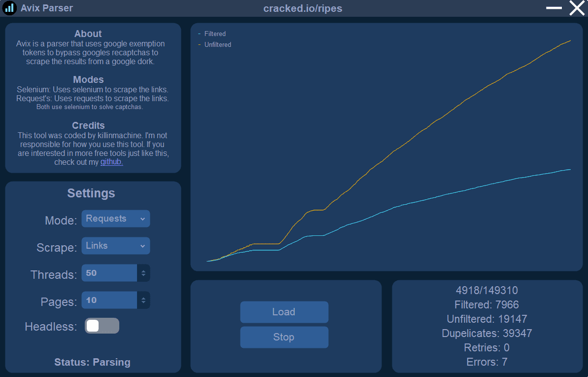Image resolution: width=588 pixels, height=377 pixels.
Task: Focus the Pages value field
Action: click(x=109, y=300)
